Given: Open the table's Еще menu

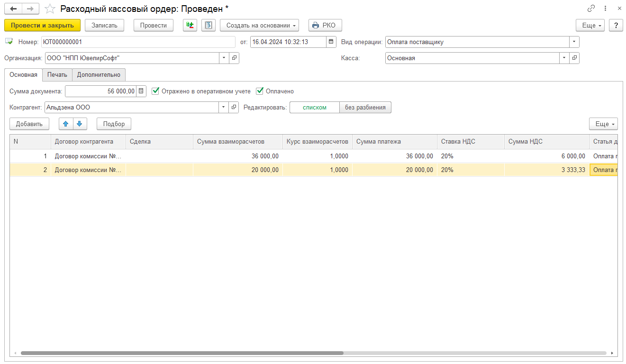Looking at the screenshot, I should (603, 124).
